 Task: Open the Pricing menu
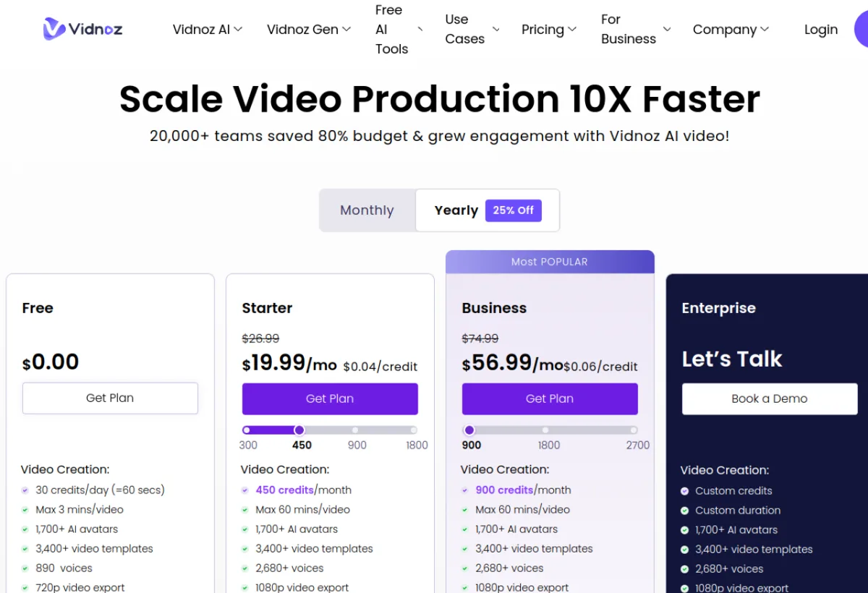point(549,30)
